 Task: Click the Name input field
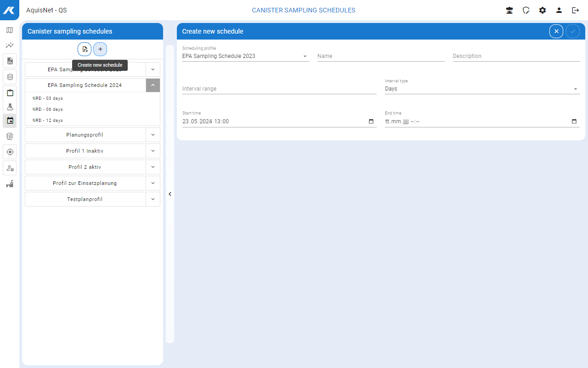click(380, 56)
